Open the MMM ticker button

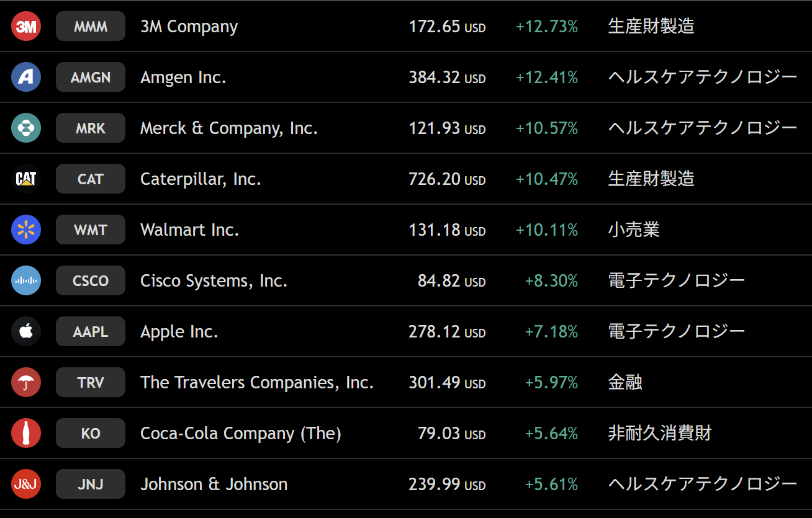91,27
